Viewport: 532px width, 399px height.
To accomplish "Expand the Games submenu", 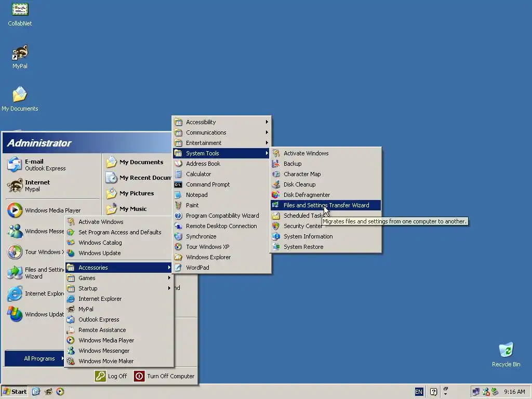I will 119,278.
